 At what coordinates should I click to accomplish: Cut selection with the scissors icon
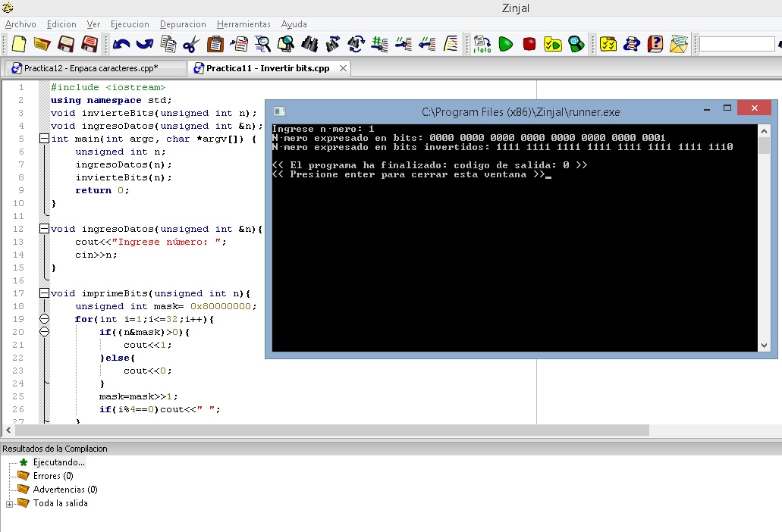point(190,44)
